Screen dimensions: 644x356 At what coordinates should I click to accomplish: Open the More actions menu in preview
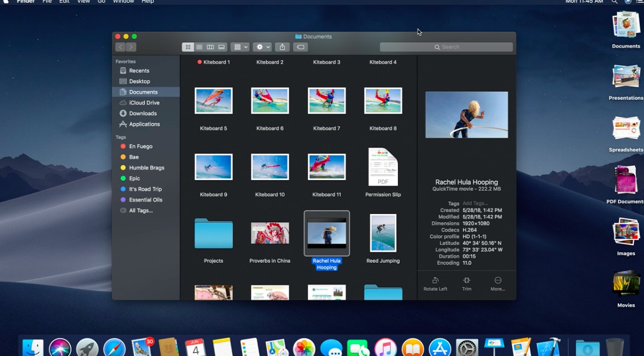[497, 283]
